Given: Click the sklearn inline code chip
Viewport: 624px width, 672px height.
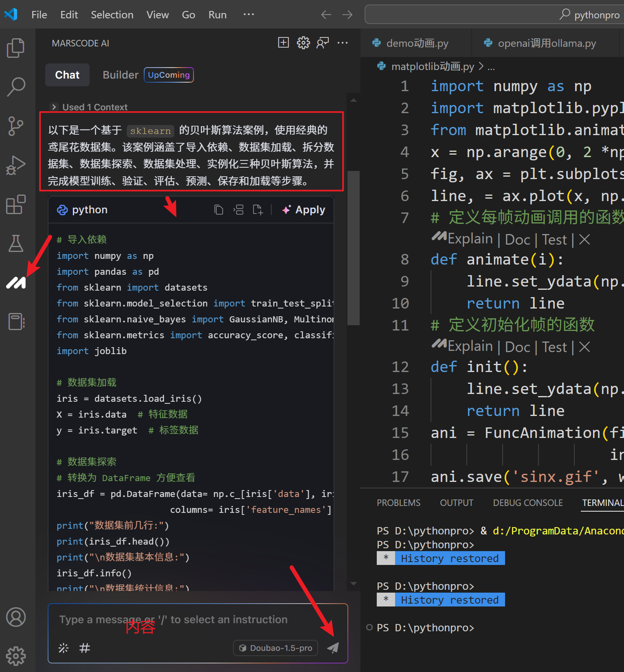Looking at the screenshot, I should pyautogui.click(x=150, y=131).
